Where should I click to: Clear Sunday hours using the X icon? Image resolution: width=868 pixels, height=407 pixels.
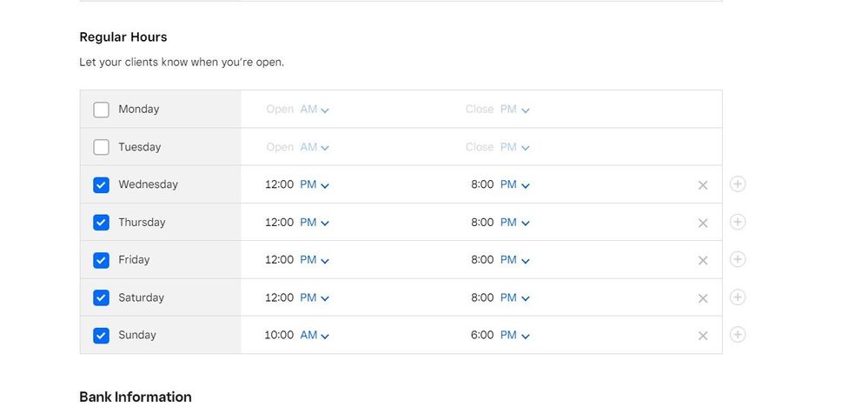click(703, 336)
